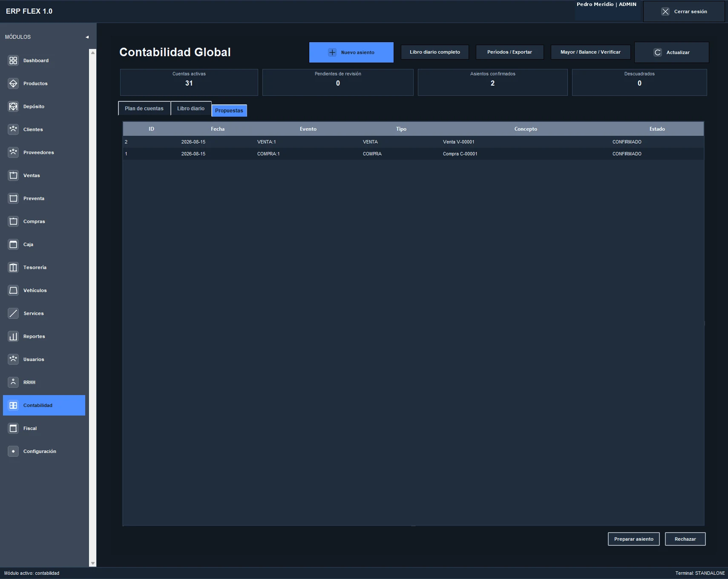Collapse the MÓDULOS sidebar arrow
This screenshot has height=579, width=728.
point(87,37)
